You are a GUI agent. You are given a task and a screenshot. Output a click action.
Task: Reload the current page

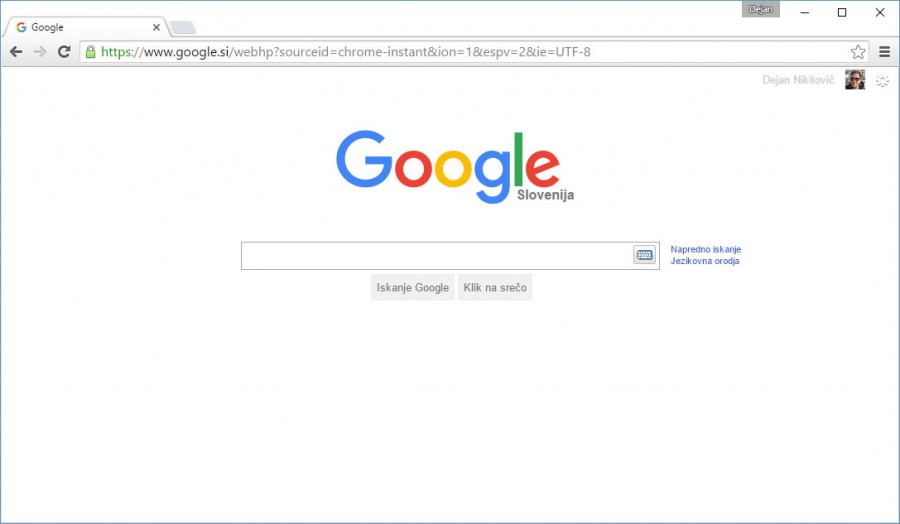pos(64,52)
